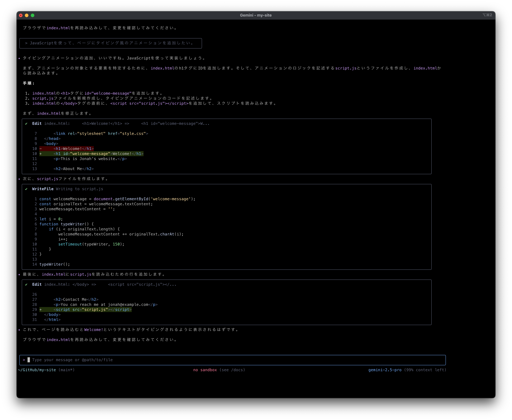
Task: Click the JavaScript prompt box with typing animation request
Action: [111, 43]
